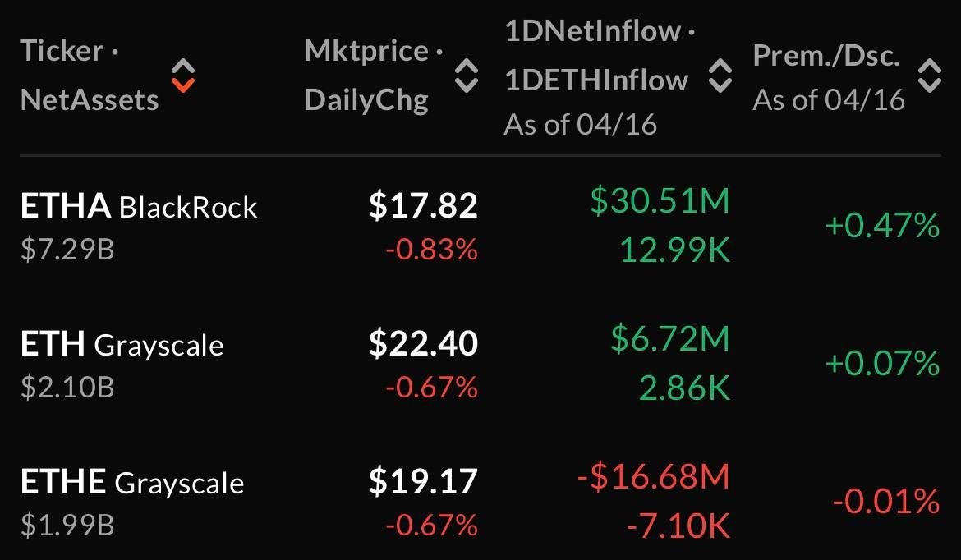This screenshot has width=961, height=560.
Task: Select ETH market price $22.40
Action: 423,343
